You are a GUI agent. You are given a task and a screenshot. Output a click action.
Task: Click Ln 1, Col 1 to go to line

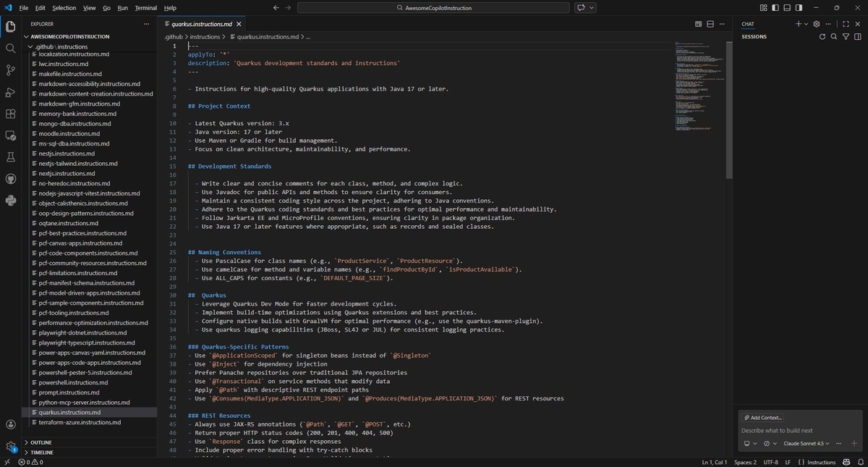pyautogui.click(x=714, y=462)
